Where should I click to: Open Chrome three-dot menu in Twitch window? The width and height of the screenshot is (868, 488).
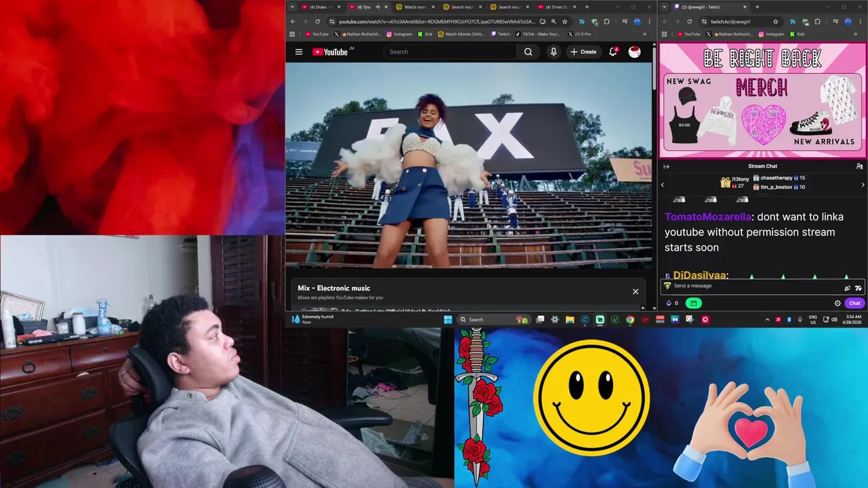859,21
